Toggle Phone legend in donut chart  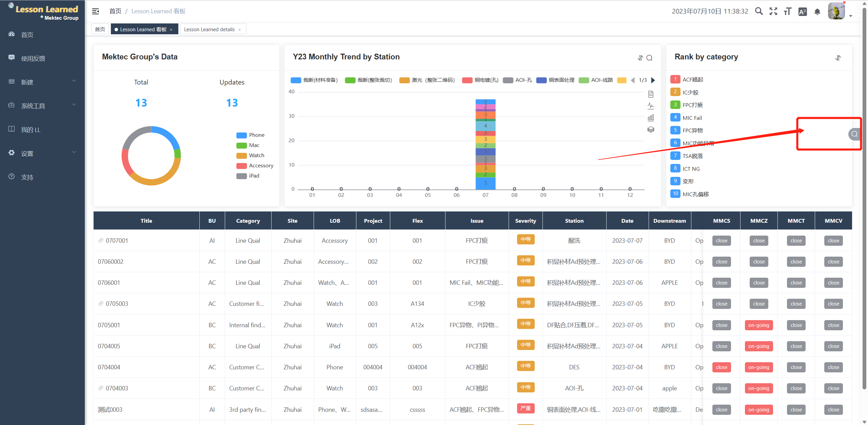pos(251,135)
